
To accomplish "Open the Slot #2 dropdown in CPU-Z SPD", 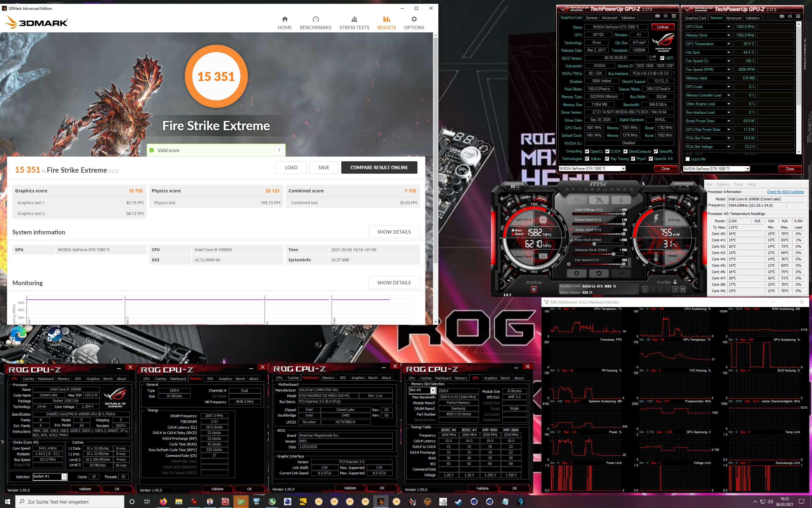I will [433, 390].
